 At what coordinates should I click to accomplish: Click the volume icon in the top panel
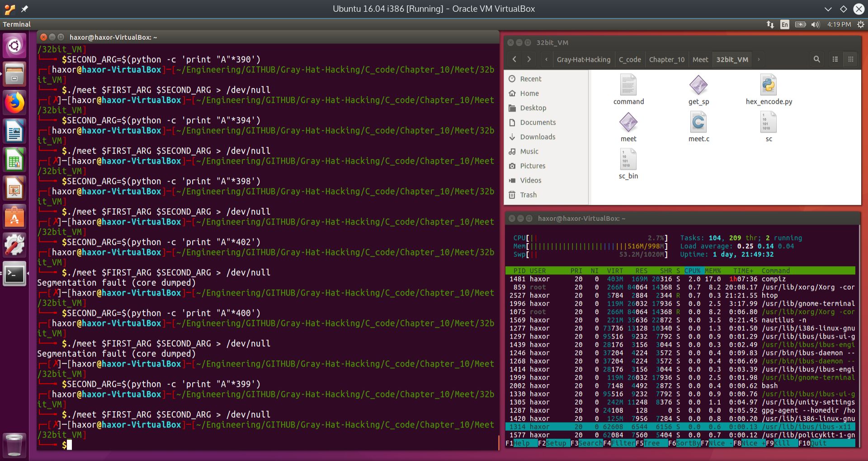816,24
